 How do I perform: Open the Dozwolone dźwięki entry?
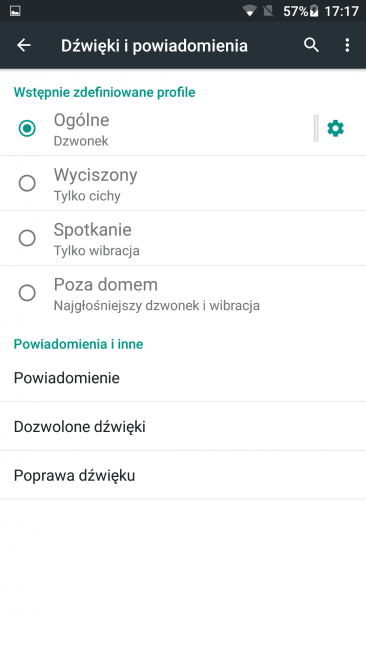coord(183,426)
